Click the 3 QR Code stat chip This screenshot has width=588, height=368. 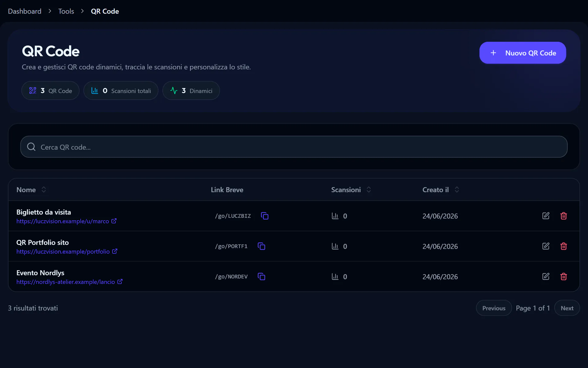point(50,90)
